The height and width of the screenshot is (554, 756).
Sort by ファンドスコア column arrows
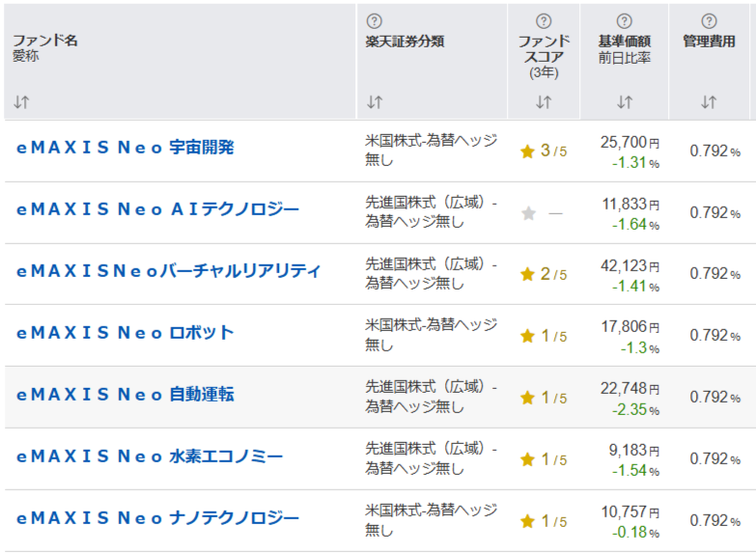click(x=544, y=101)
